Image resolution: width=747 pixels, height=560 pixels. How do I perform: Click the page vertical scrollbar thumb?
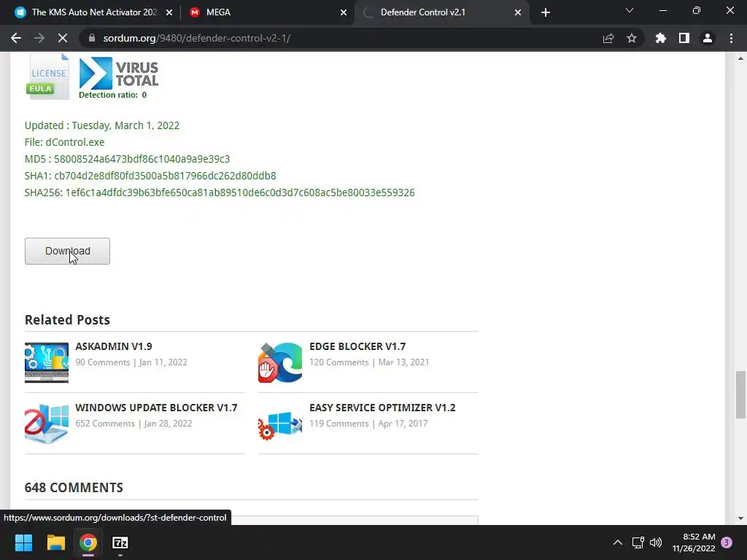coord(740,394)
